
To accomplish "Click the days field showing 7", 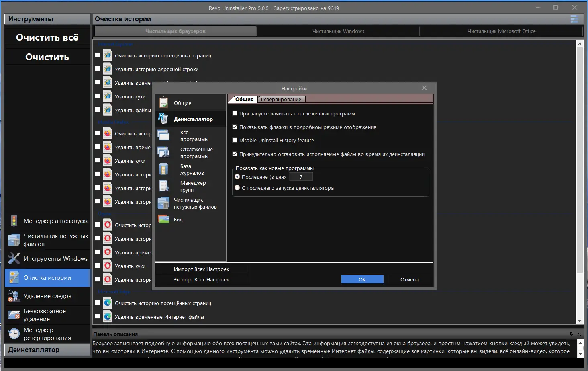I will 301,177.
